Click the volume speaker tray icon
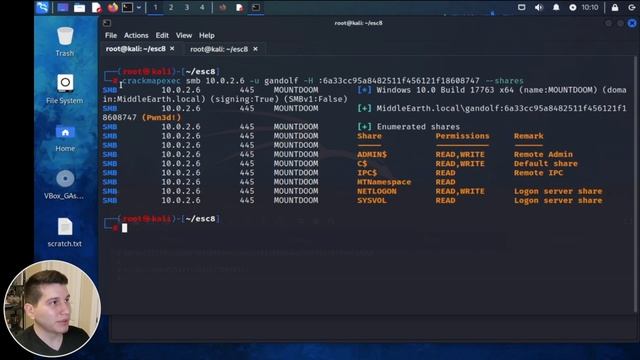 [x=539, y=7]
